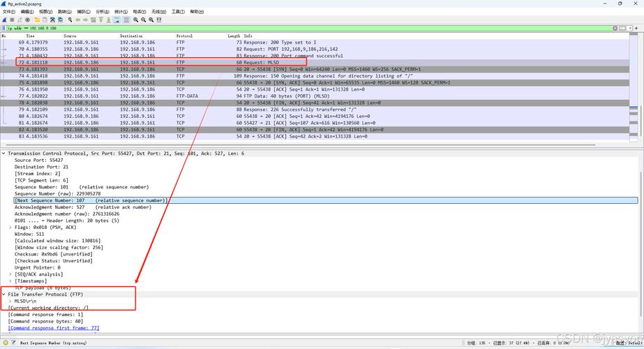Open recent display filters dropdown
This screenshot has width=644, height=349.
click(629, 29)
